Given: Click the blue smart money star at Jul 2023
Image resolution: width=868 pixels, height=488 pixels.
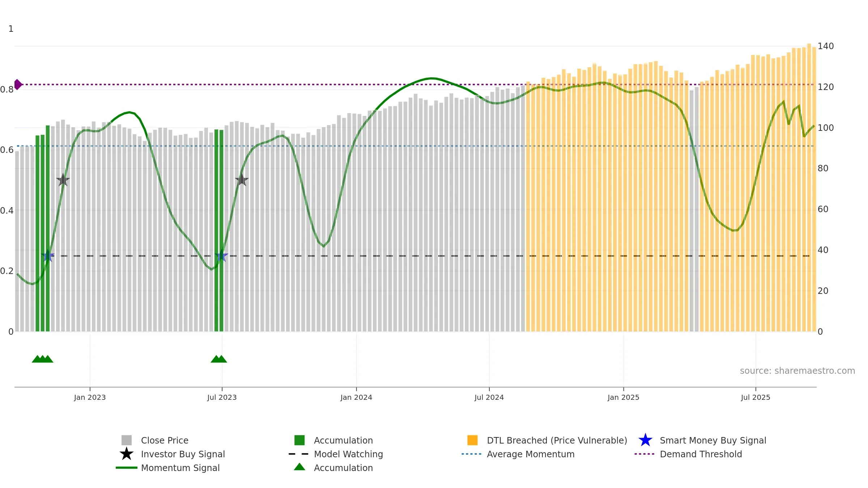Looking at the screenshot, I should pos(221,256).
